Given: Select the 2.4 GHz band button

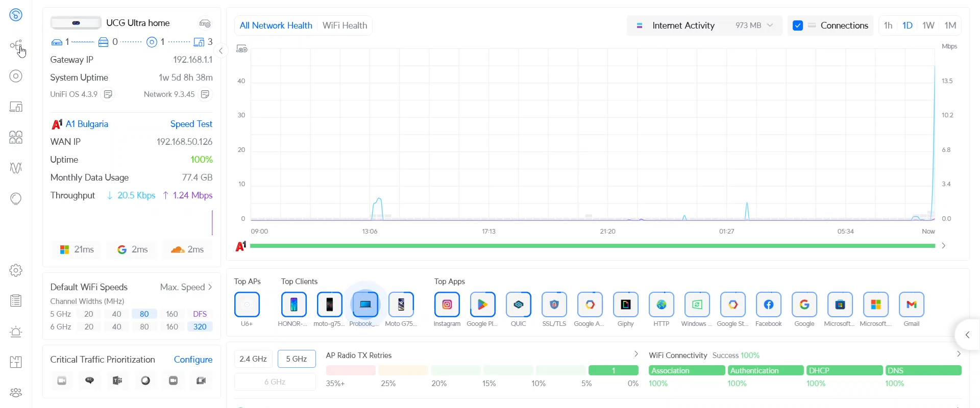Looking at the screenshot, I should tap(253, 359).
